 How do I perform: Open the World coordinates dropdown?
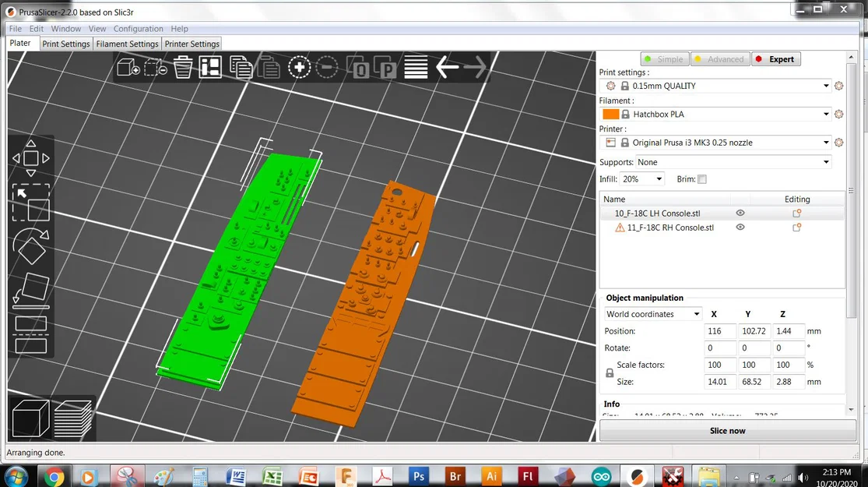(653, 314)
